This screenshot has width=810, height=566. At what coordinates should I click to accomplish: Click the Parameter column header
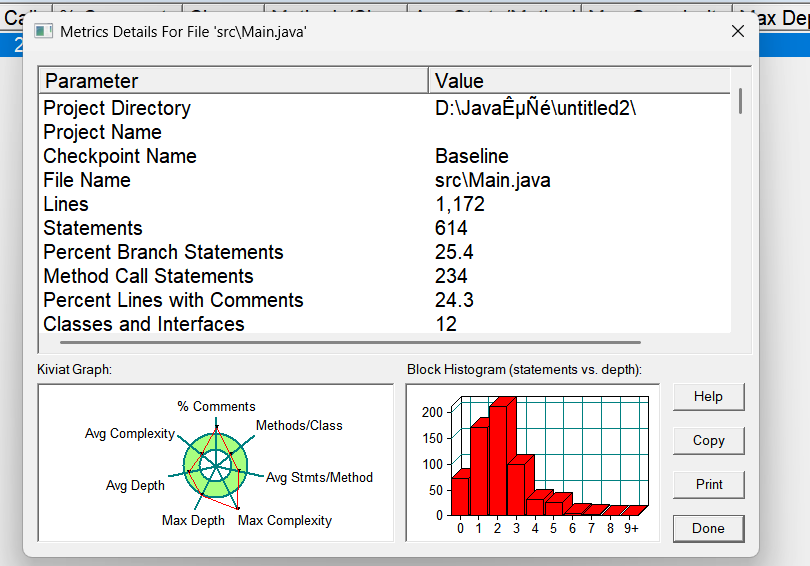pos(233,81)
